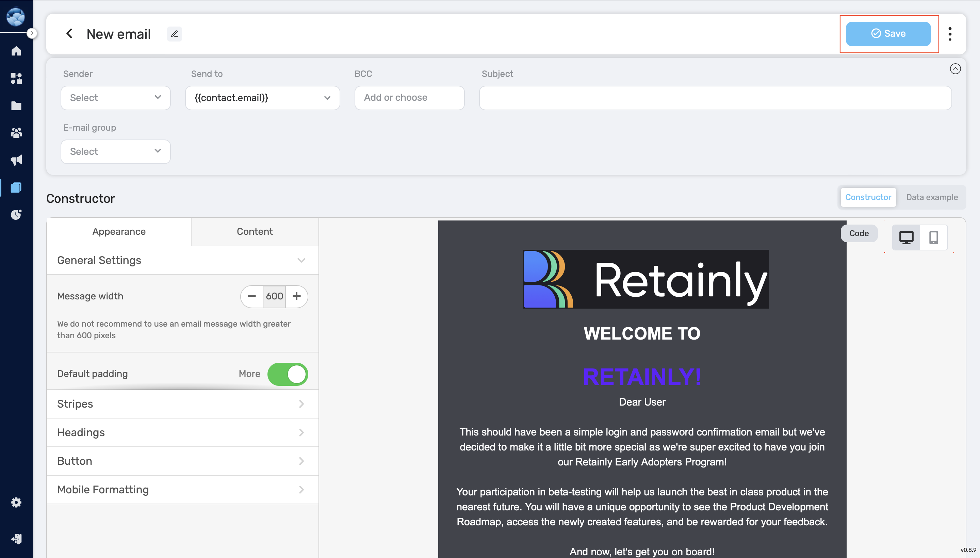The height and width of the screenshot is (558, 980).
Task: Edit email name with pencil icon
Action: 174,34
